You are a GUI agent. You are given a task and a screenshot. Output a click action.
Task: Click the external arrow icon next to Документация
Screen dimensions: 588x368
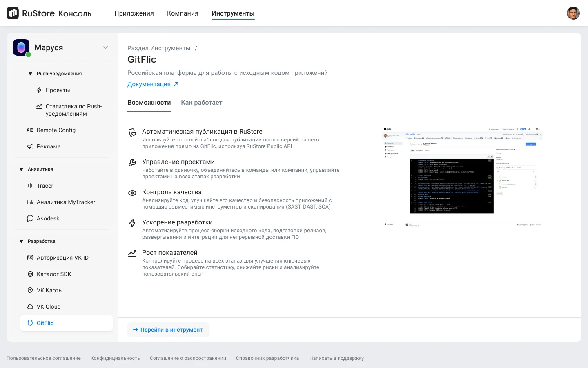[x=176, y=84]
